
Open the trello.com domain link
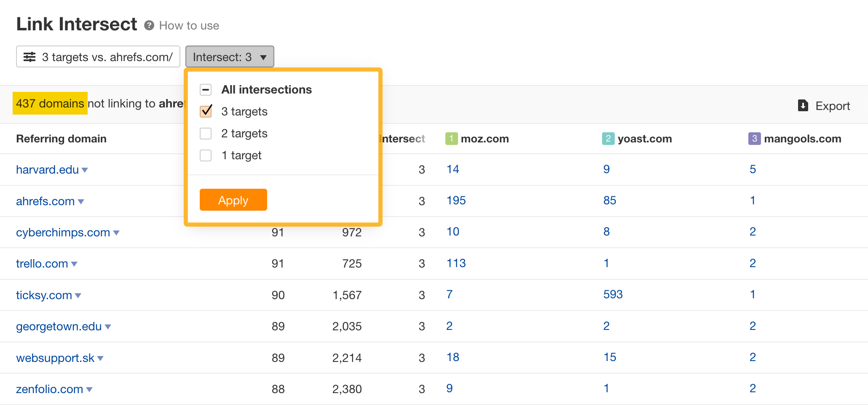[42, 264]
